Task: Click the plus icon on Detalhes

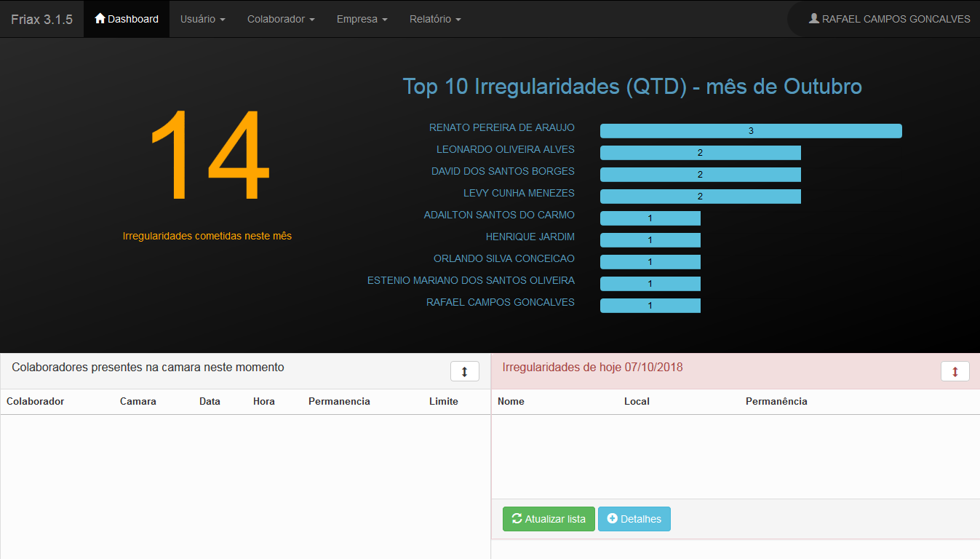Action: (x=613, y=519)
